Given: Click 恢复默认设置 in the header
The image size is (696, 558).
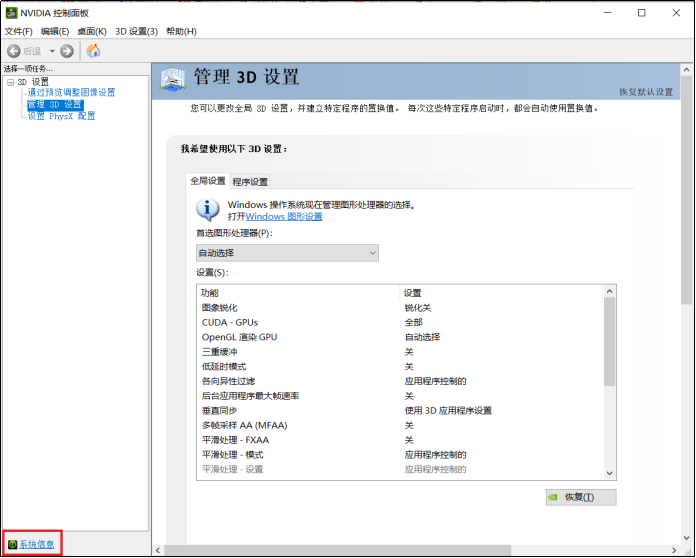Looking at the screenshot, I should [646, 92].
